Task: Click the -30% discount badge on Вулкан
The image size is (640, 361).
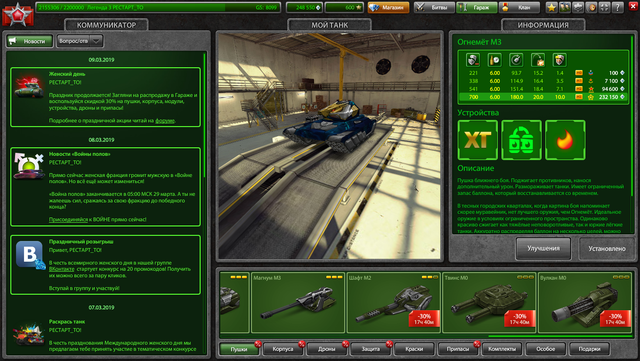Action: pos(615,319)
